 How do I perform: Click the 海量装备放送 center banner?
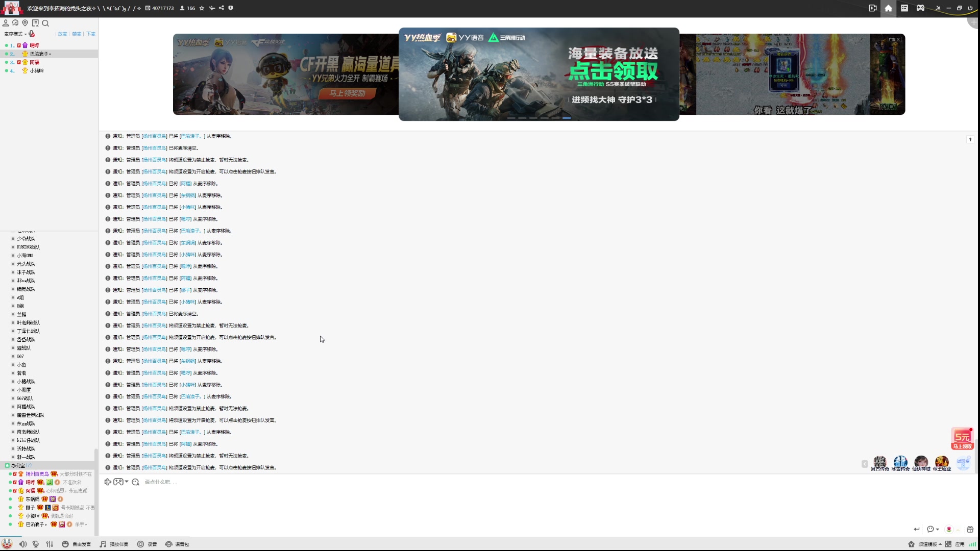pyautogui.click(x=539, y=74)
